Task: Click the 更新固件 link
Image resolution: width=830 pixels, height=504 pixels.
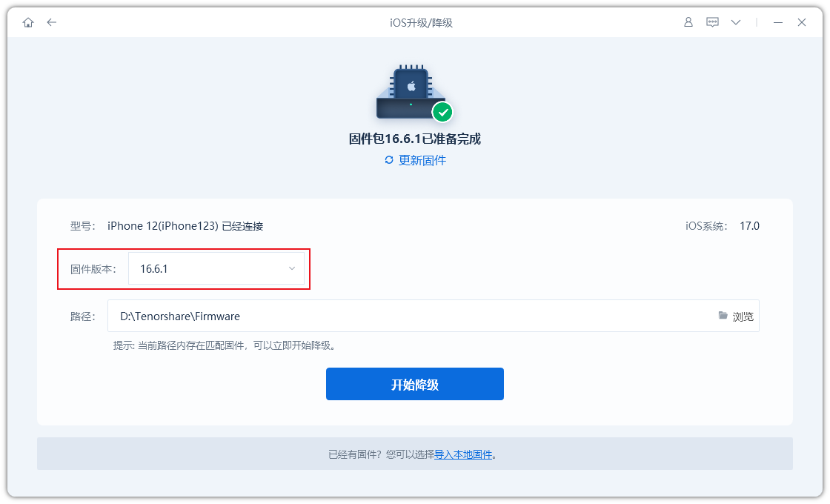Action: (x=421, y=160)
